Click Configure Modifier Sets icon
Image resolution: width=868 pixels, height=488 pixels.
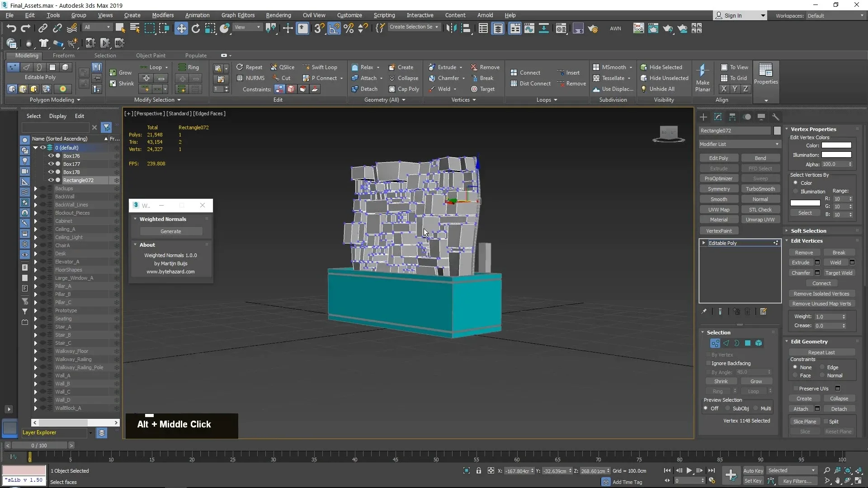(x=764, y=311)
